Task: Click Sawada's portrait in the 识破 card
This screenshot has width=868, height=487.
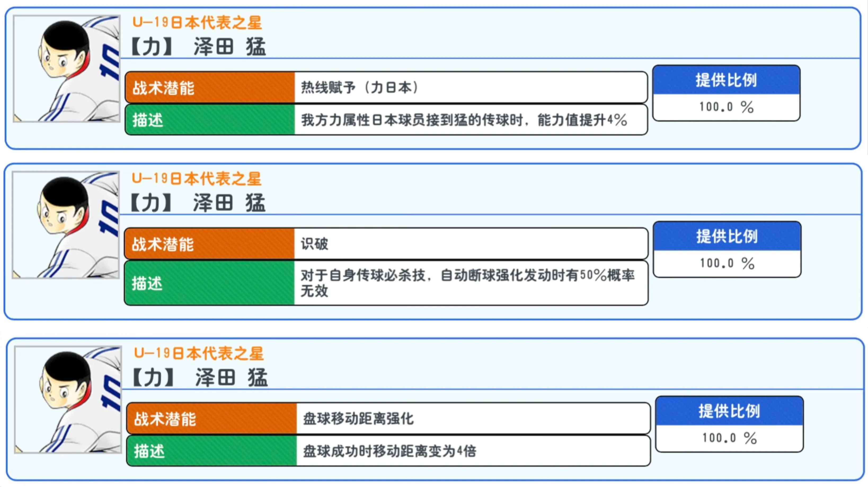Action: tap(66, 225)
